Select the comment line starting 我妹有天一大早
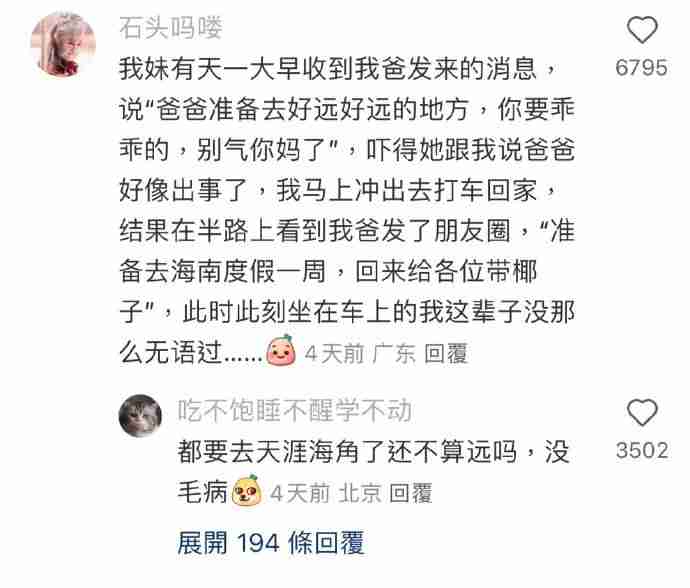Viewport: 690px width, 588px height. (x=337, y=70)
